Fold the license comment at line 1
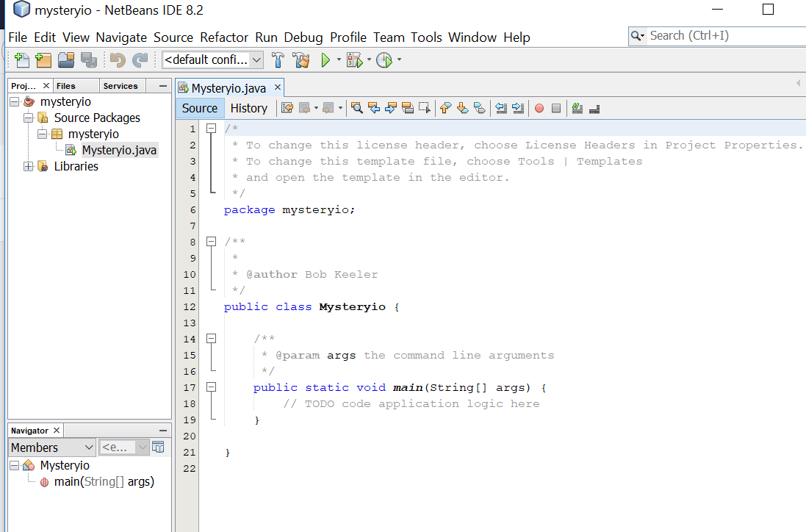 coord(212,129)
